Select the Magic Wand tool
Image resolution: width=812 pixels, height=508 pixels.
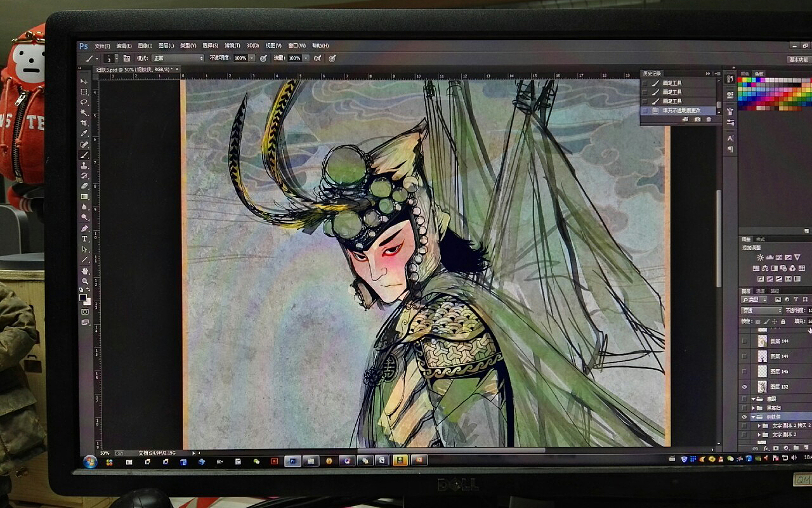[84, 112]
